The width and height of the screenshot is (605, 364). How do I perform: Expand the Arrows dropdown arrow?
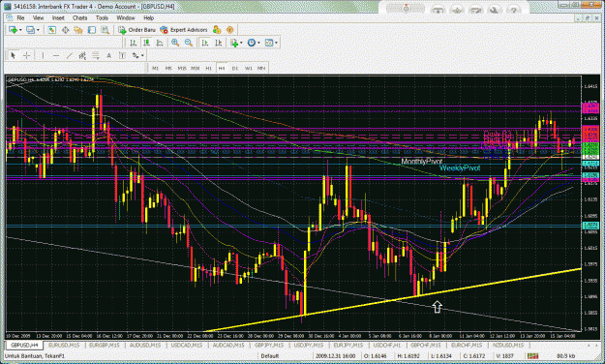tap(142, 55)
